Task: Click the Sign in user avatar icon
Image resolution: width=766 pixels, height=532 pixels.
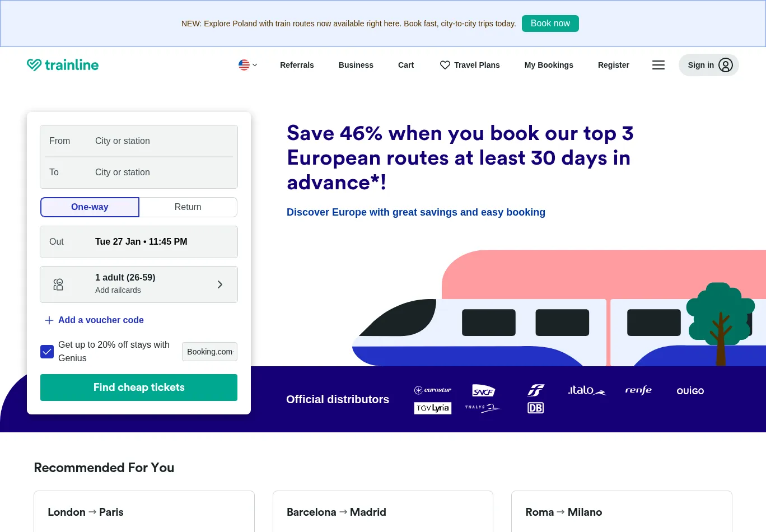Action: (725, 65)
